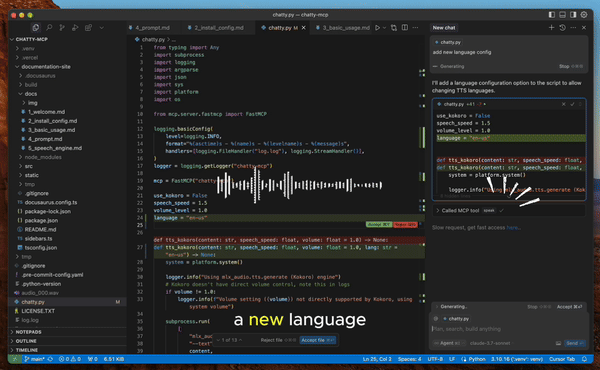The image size is (600, 370).
Task: Click the open changes icon in editor toolbar
Action: click(x=394, y=28)
